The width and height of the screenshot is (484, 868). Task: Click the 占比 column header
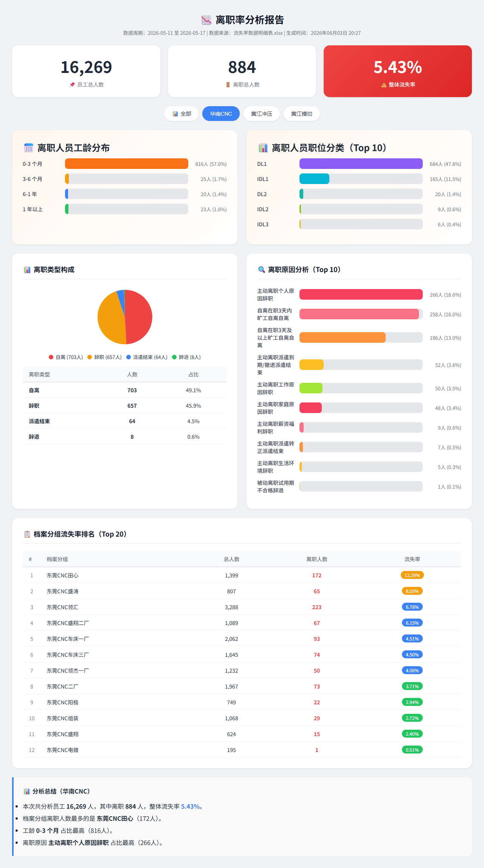(193, 374)
